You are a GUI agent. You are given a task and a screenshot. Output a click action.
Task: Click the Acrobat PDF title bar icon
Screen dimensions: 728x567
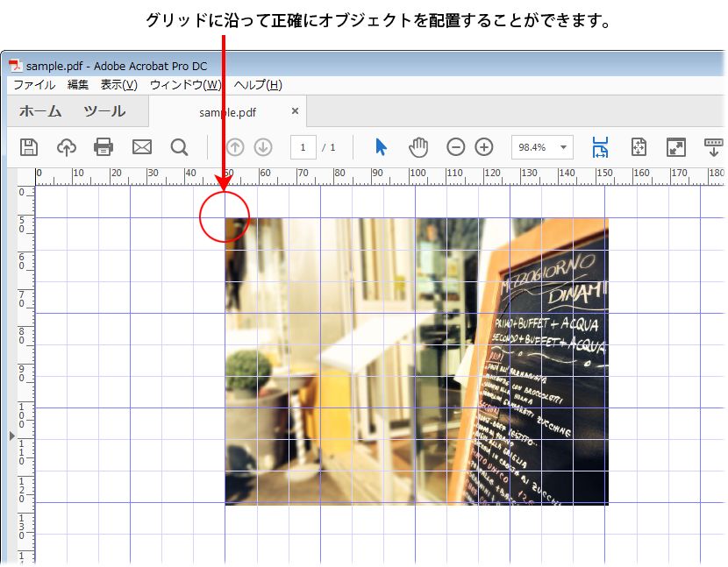click(x=15, y=66)
